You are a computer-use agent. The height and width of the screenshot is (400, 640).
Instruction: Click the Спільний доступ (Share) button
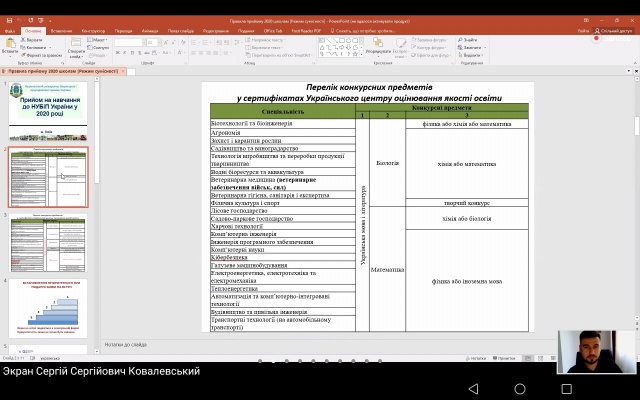(615, 31)
